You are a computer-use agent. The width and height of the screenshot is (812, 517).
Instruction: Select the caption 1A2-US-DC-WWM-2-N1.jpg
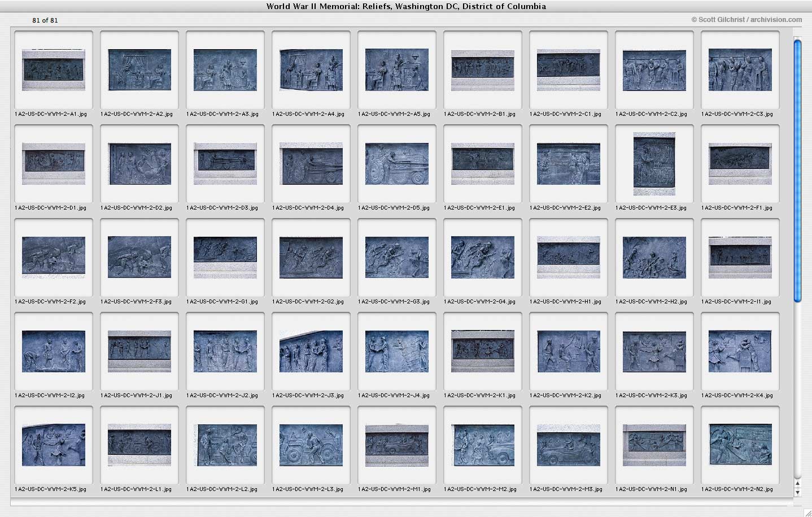coord(651,489)
